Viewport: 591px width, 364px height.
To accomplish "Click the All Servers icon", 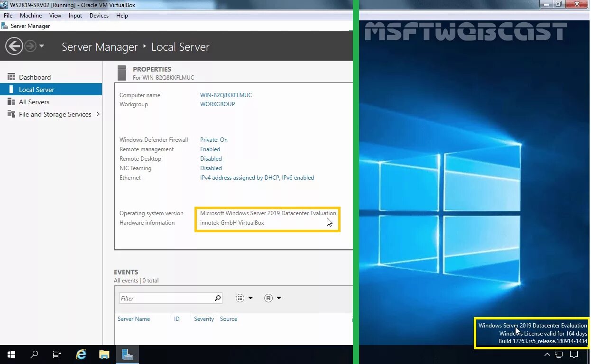I will 11,101.
